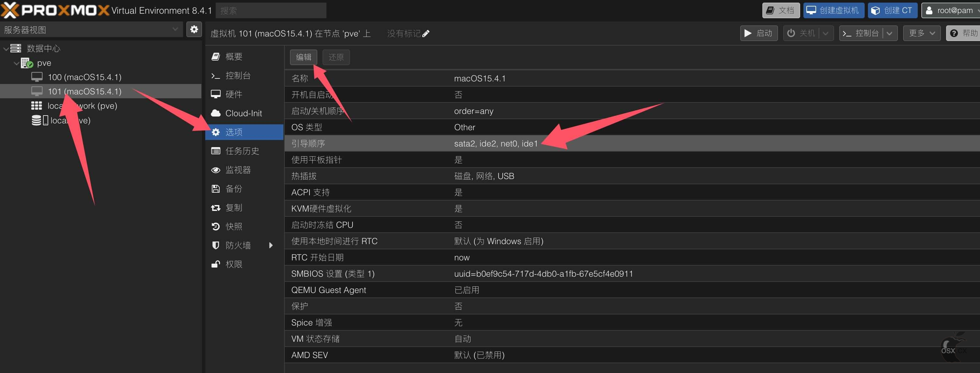980x373 pixels.
Task: Click the Documentation button
Action: [x=781, y=10]
